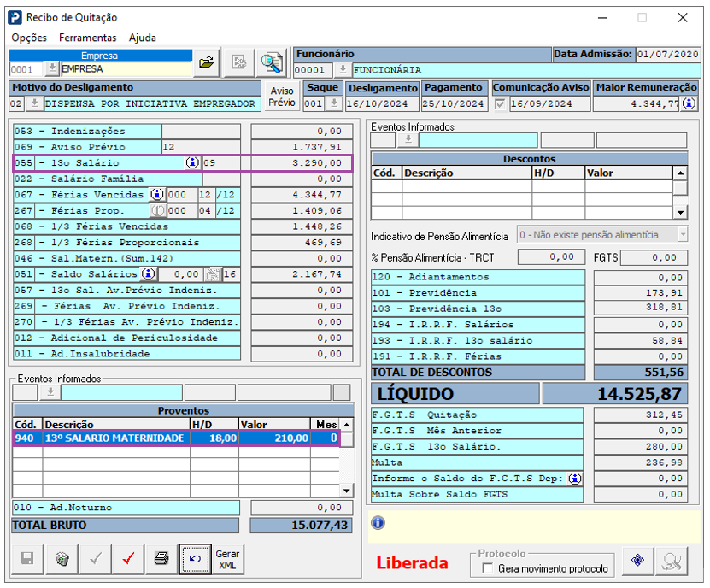
Task: Click the I.R.R.F. 13o salário value 58,84
Action: [x=641, y=340]
